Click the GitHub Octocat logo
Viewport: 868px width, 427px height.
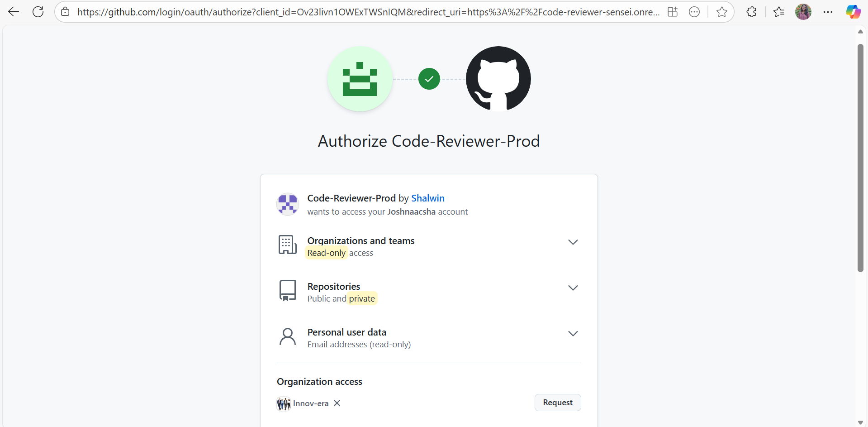coord(498,79)
